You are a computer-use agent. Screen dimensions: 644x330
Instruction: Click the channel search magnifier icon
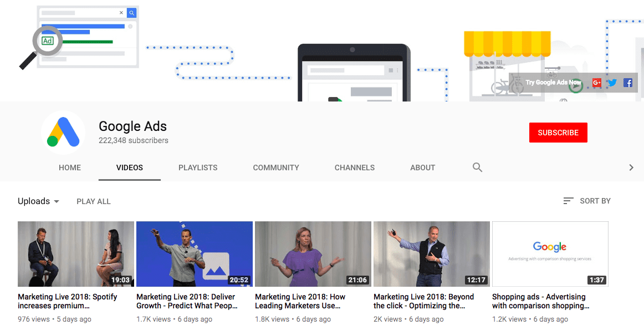coord(477,167)
